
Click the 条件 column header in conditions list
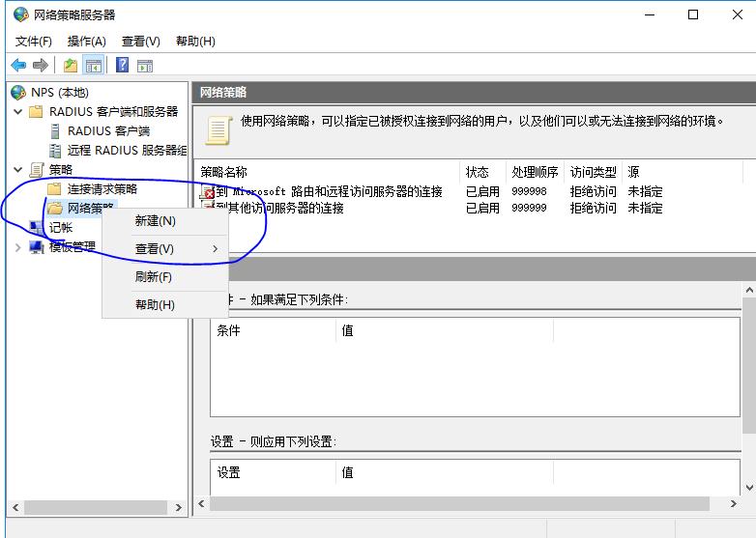tap(273, 330)
